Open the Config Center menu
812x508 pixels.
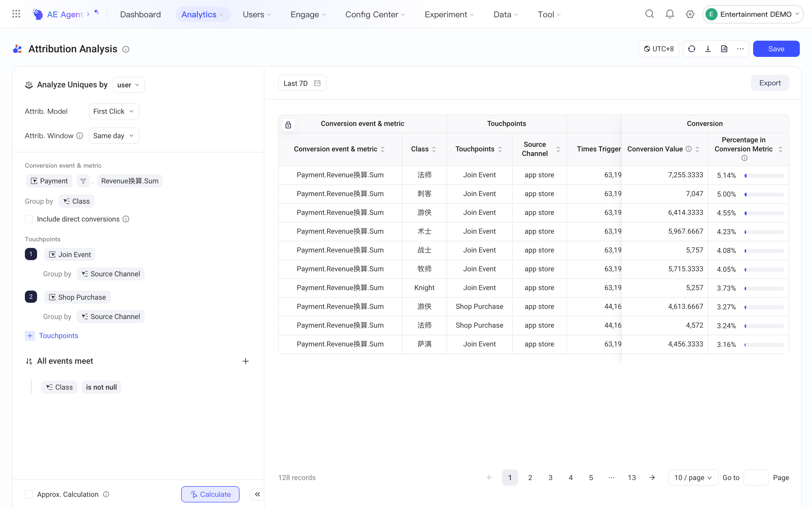[x=375, y=14]
